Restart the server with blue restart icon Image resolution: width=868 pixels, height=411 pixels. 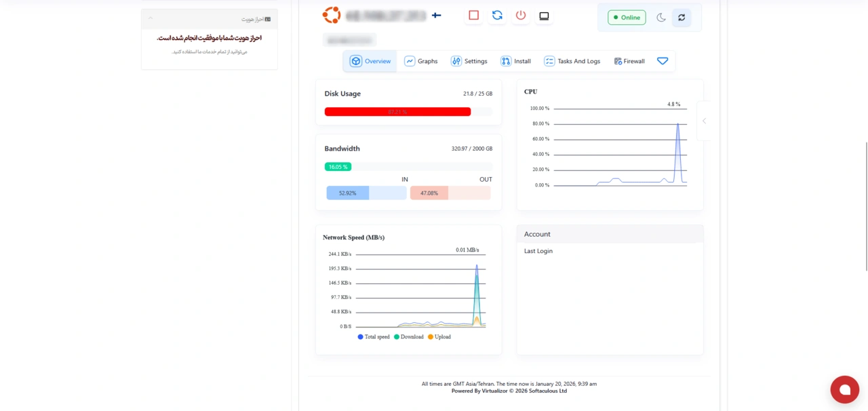[x=497, y=16]
